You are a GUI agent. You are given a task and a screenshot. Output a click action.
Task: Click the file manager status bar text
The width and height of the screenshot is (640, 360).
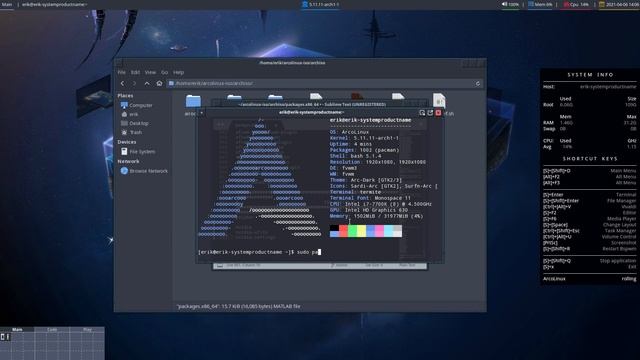pyautogui.click(x=239, y=306)
